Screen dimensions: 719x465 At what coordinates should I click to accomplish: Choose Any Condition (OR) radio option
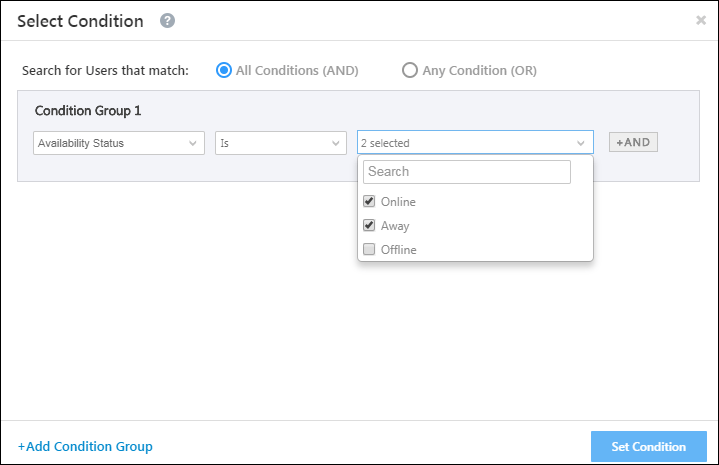point(409,70)
